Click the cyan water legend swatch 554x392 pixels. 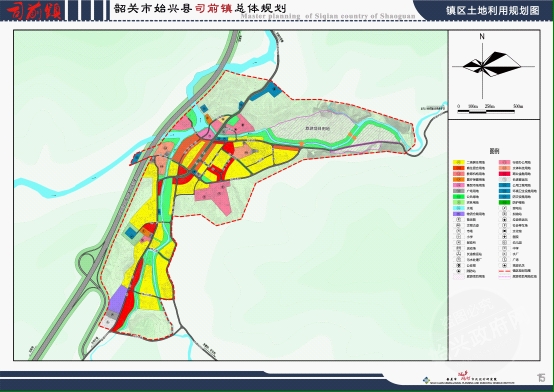(x=459, y=208)
